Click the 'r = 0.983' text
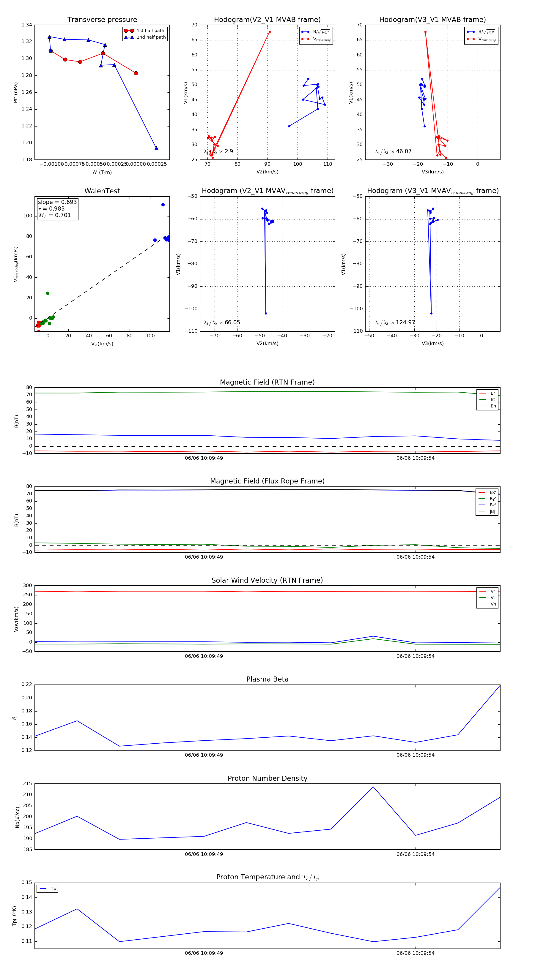The width and height of the screenshot is (535, 980). click(x=51, y=208)
